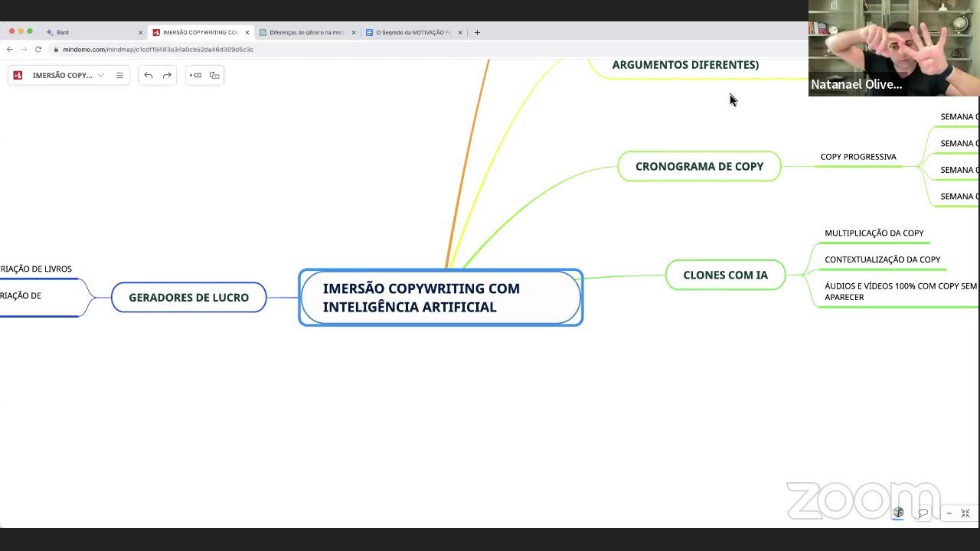Image resolution: width=980 pixels, height=551 pixels.
Task: Redo the last undone action
Action: (167, 75)
